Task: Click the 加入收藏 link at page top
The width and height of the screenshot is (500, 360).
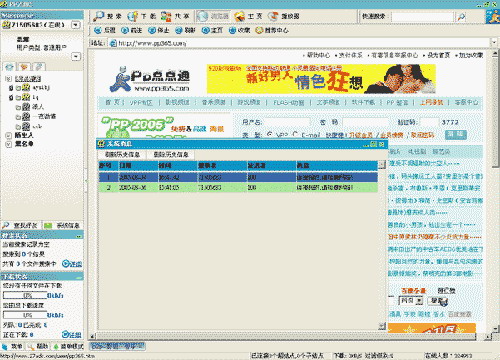Action: coord(471,55)
